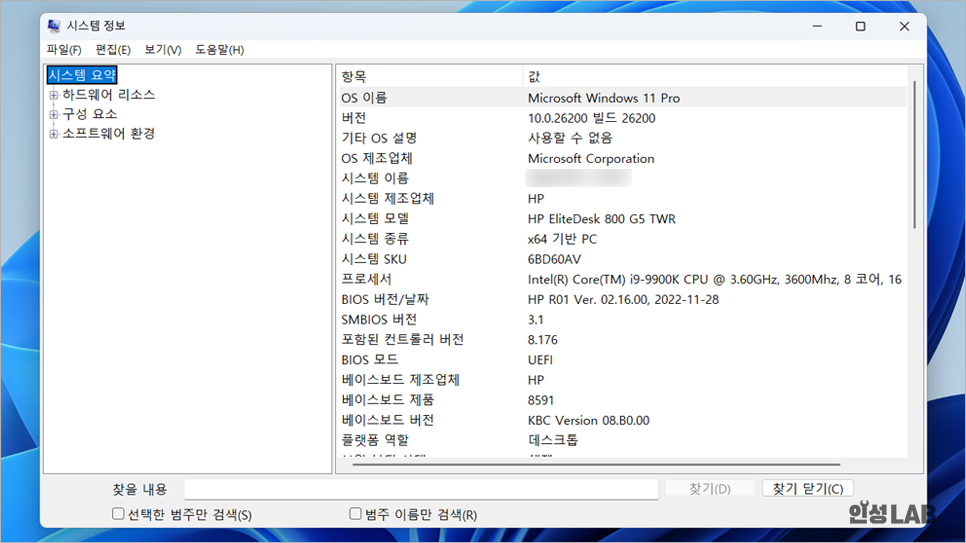The image size is (966, 543).
Task: Maximize the 시스템 정보 window
Action: click(x=861, y=26)
